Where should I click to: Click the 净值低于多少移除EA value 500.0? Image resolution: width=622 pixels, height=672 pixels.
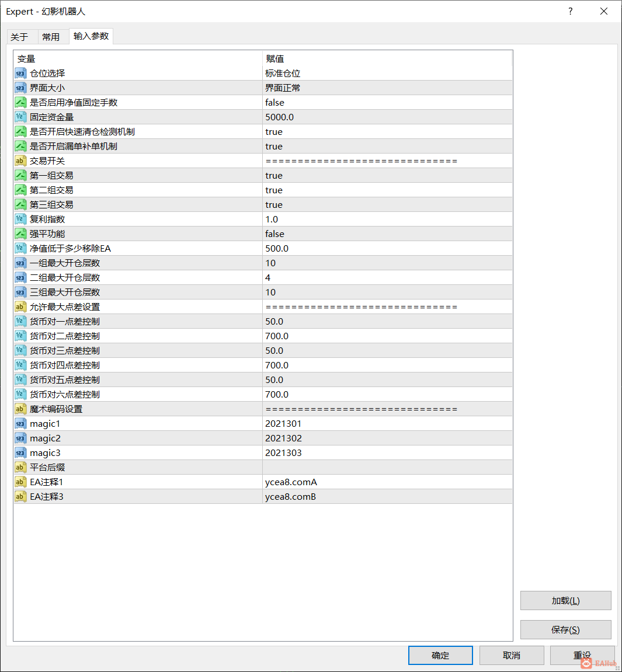(x=277, y=248)
